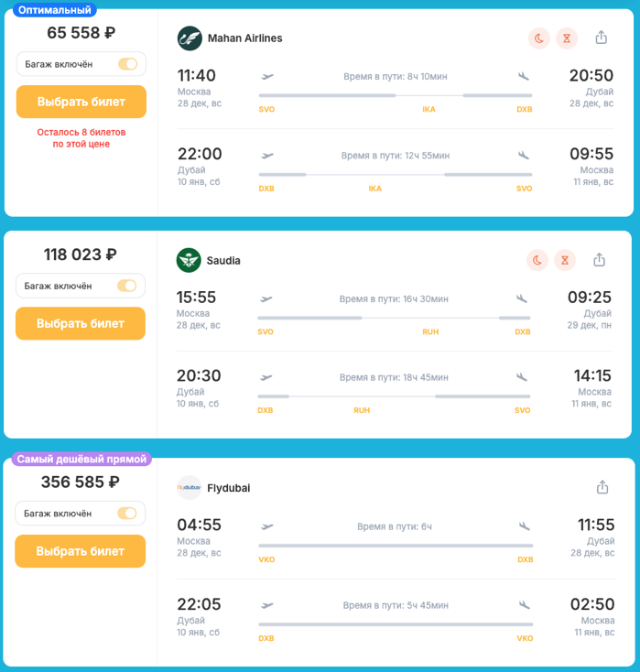Share the Mahan Airlines ticket
Screen dimensions: 640x672
[602, 38]
